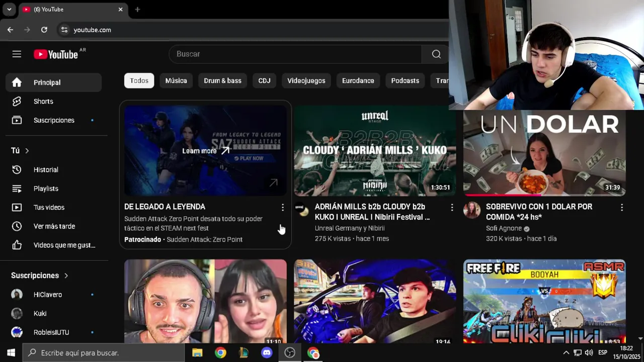Show hidden system tray icons
Viewport: 644px width, 362px height.
click(566, 352)
